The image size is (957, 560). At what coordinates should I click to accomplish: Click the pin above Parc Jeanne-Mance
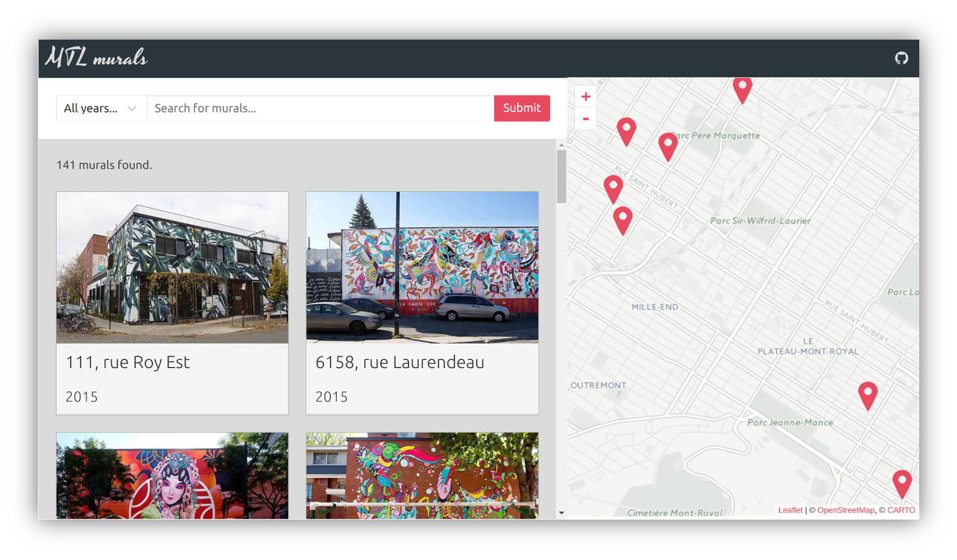868,396
